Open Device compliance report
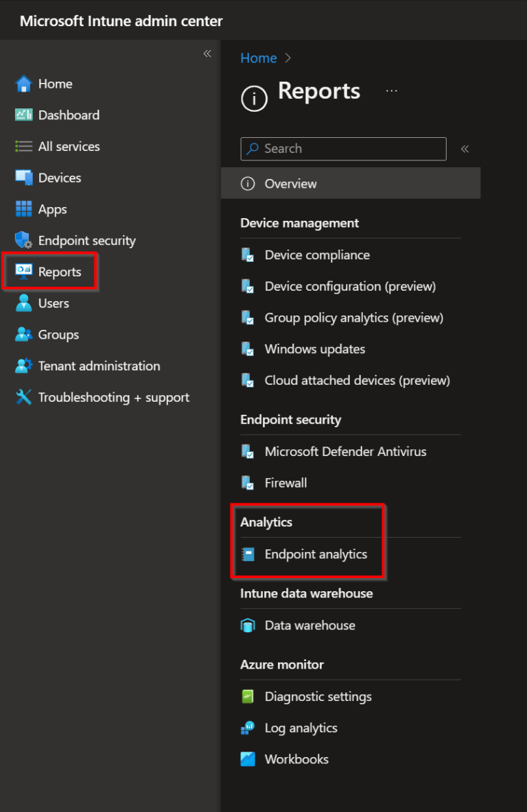This screenshot has width=527, height=812. pyautogui.click(x=317, y=255)
